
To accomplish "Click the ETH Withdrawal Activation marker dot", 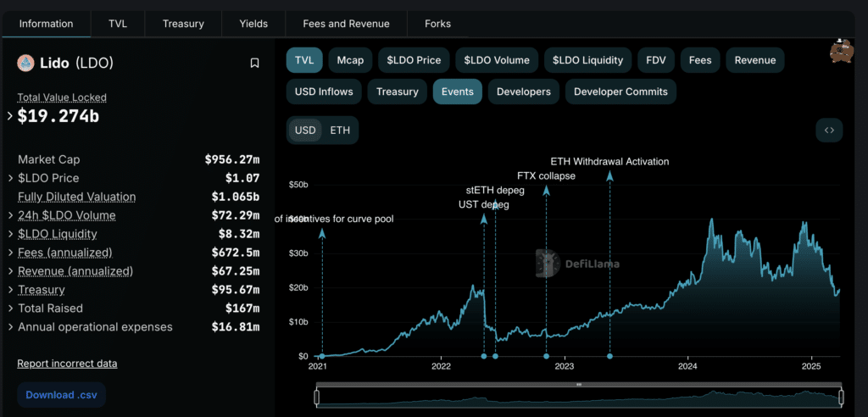I will pyautogui.click(x=609, y=357).
